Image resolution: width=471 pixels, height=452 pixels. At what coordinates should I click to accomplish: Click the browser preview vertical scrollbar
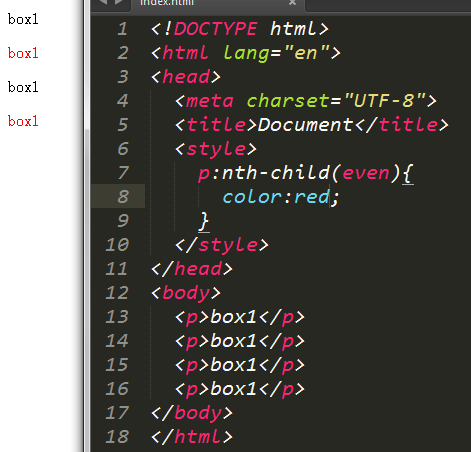point(87,226)
